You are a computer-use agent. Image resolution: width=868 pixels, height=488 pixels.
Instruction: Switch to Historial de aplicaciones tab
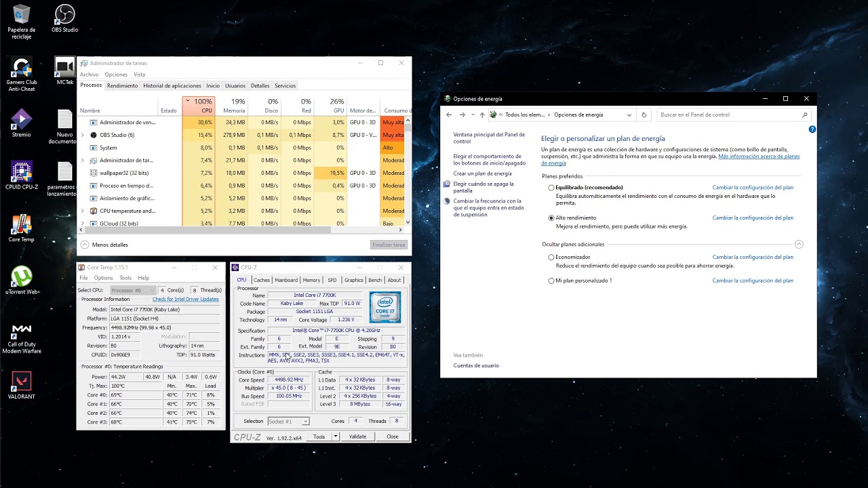click(x=172, y=86)
